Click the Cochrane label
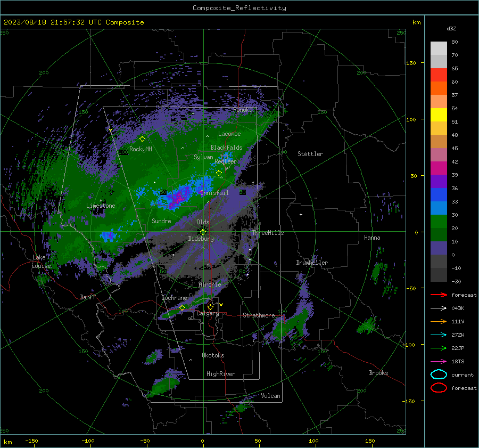479x448 pixels. pos(174,298)
